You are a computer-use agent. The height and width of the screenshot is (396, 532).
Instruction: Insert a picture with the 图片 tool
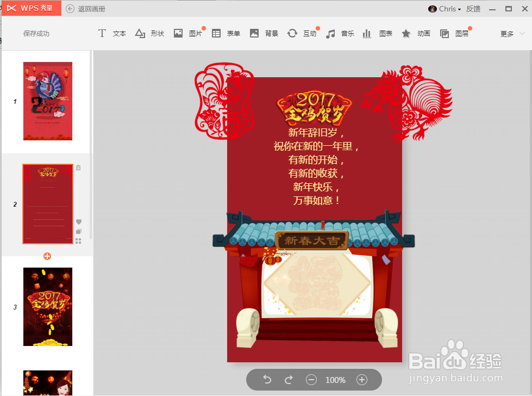point(187,33)
